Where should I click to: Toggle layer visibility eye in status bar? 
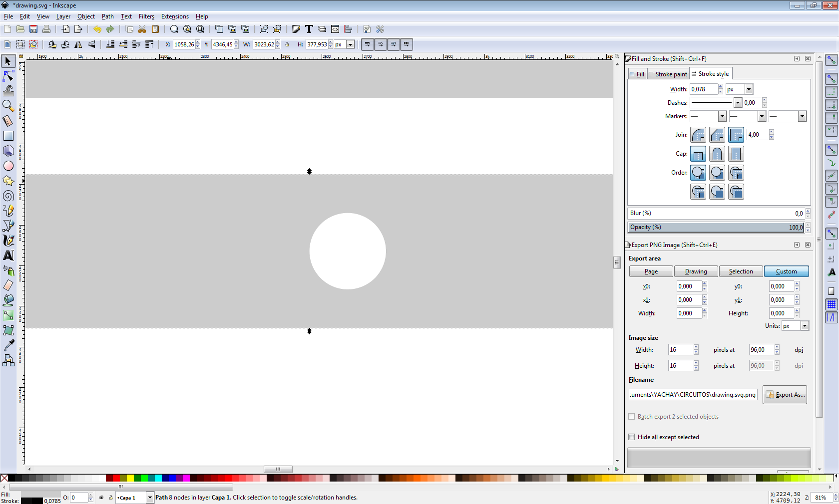(x=101, y=498)
